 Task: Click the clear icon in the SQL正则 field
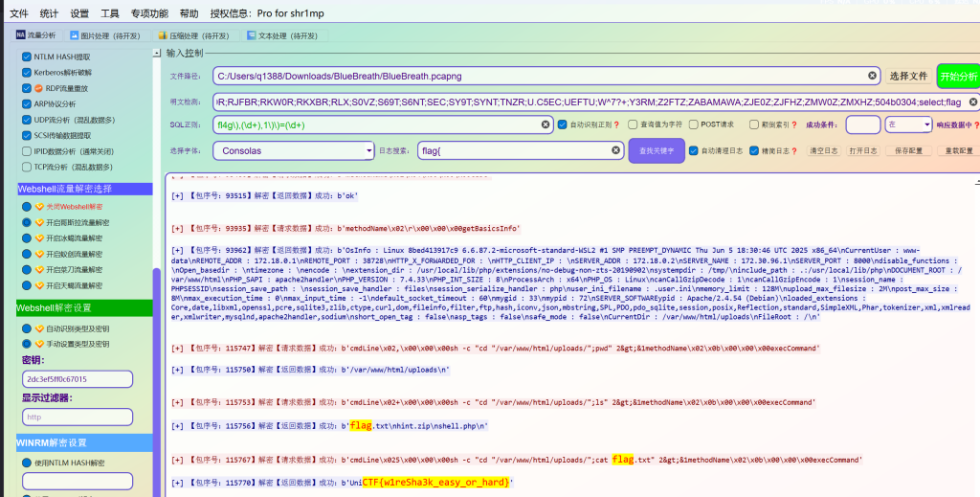546,124
